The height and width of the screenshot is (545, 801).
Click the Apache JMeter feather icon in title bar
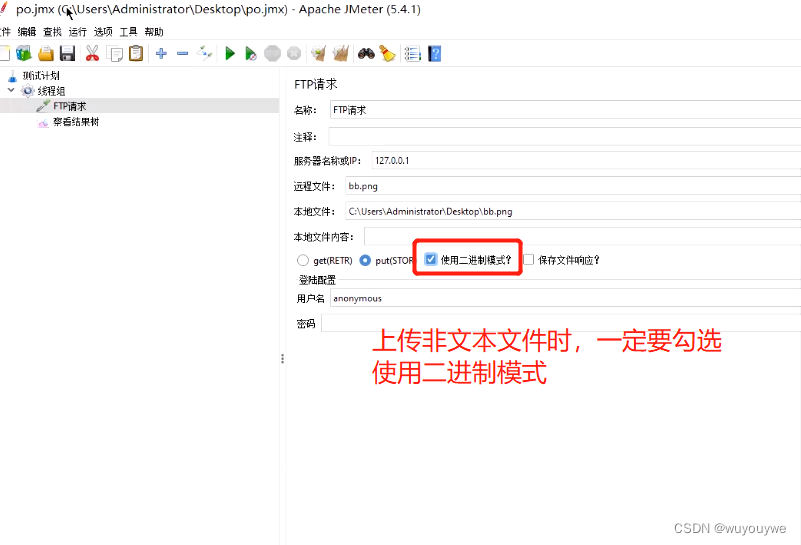(4, 9)
